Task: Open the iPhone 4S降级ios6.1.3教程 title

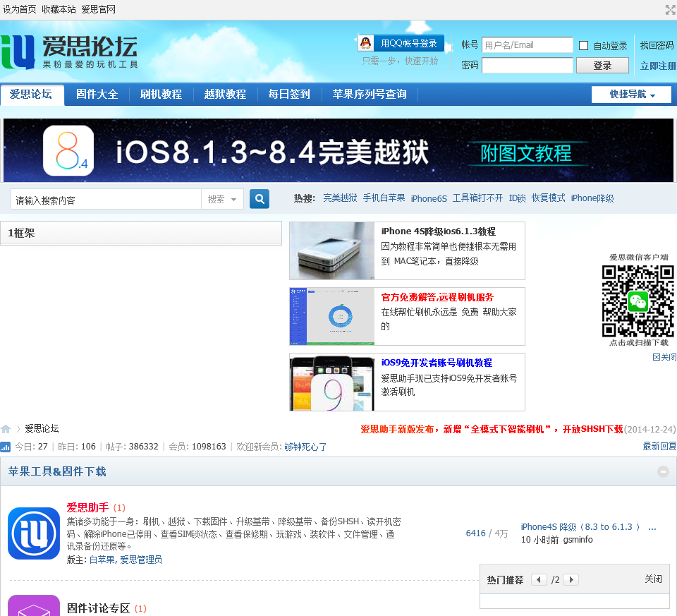Action: coord(438,231)
